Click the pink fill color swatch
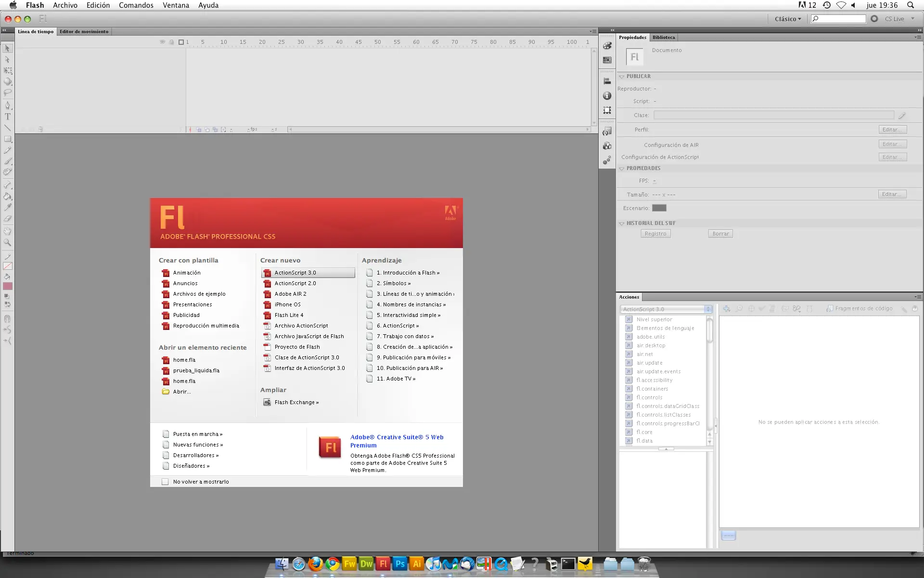 (x=8, y=286)
